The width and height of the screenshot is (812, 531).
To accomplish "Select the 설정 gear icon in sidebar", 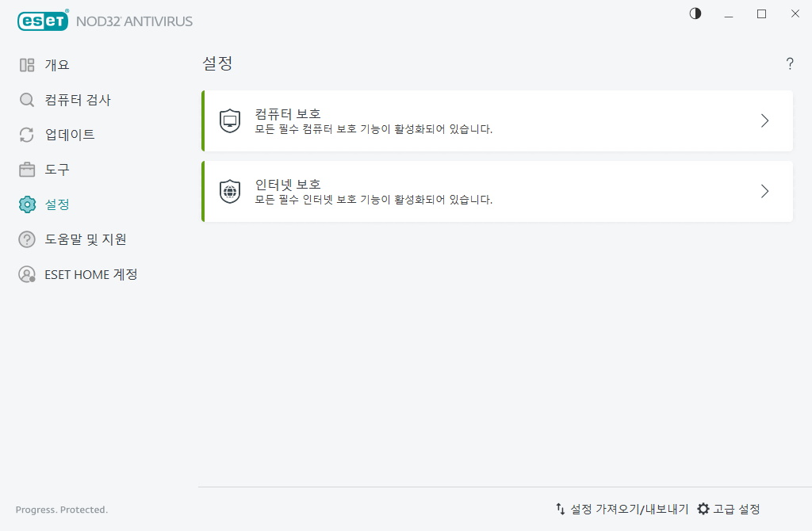I will coord(27,204).
